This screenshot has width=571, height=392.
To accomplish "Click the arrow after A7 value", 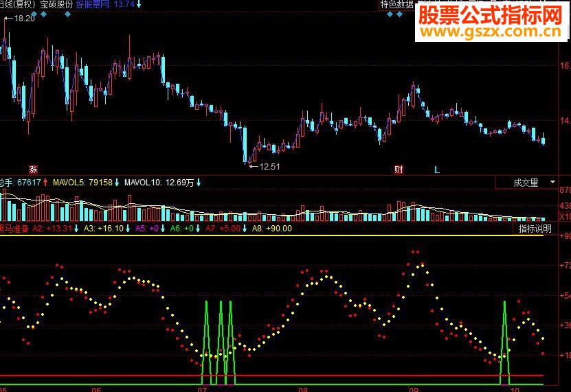I will (245, 229).
